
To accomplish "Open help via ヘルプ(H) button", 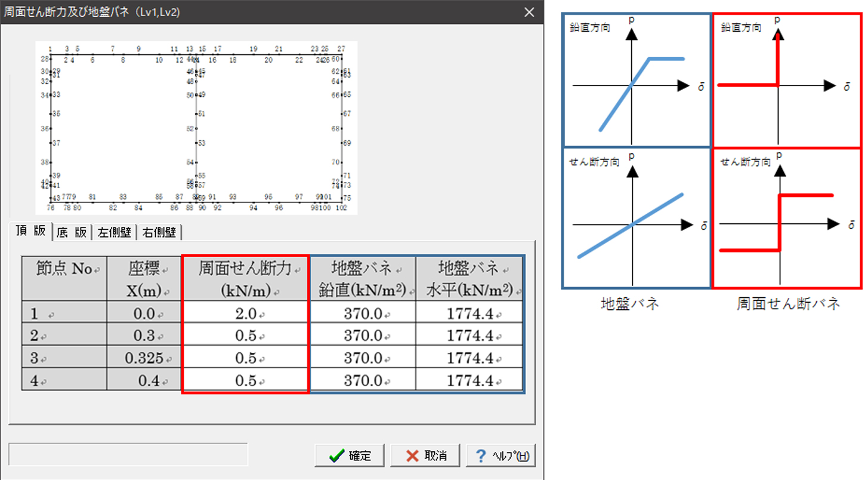I will point(501,456).
